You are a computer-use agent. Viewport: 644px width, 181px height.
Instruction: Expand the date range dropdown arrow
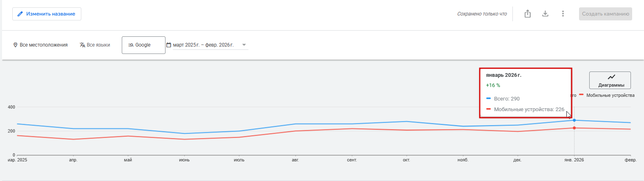click(x=244, y=45)
